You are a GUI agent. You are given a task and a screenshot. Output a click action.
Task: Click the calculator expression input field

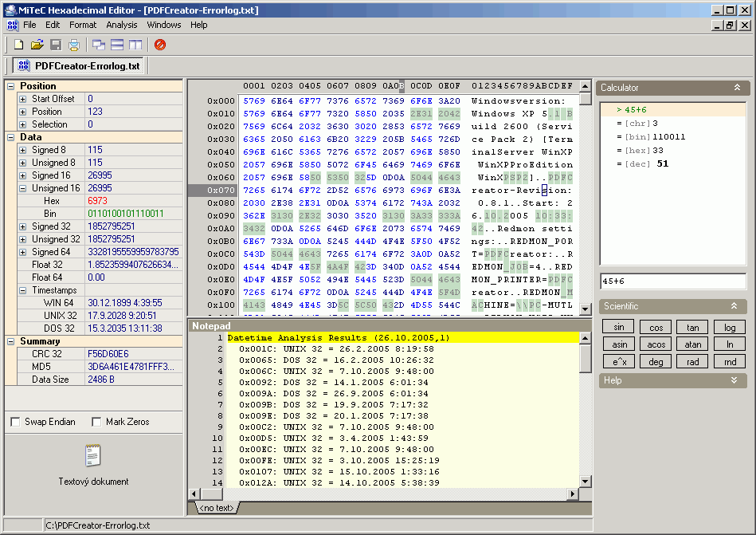673,281
